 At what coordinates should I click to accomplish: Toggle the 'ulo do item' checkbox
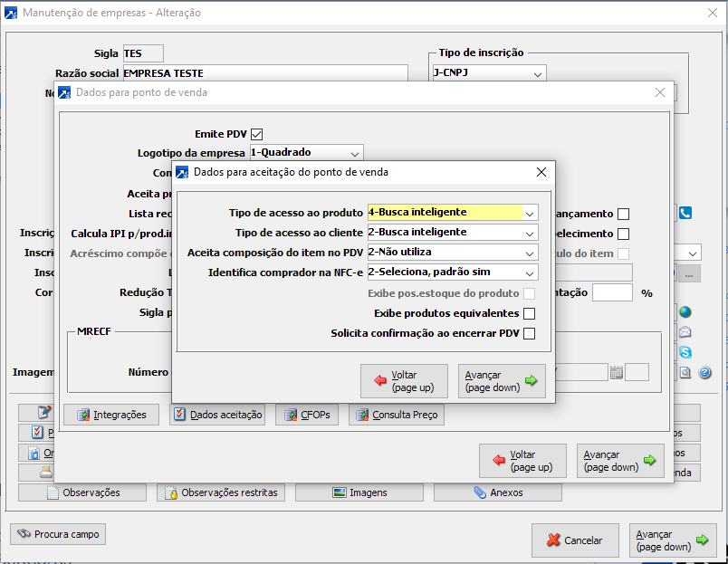pyautogui.click(x=624, y=253)
